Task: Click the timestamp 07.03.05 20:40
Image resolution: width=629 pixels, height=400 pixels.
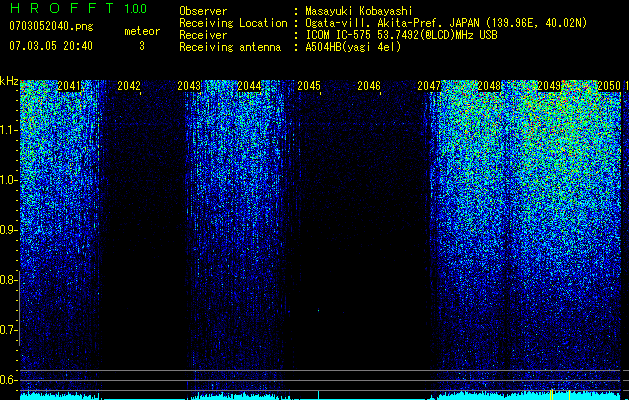Action: pyautogui.click(x=51, y=46)
